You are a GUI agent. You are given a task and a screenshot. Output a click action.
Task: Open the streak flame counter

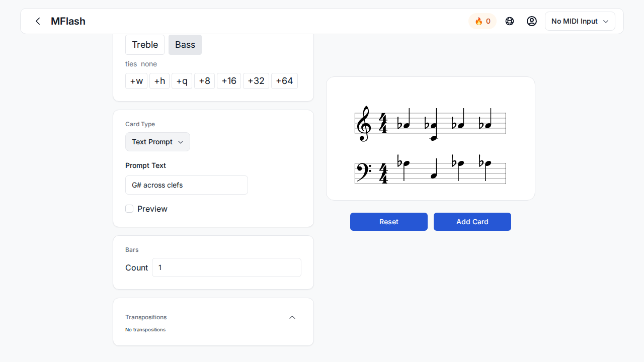(482, 21)
